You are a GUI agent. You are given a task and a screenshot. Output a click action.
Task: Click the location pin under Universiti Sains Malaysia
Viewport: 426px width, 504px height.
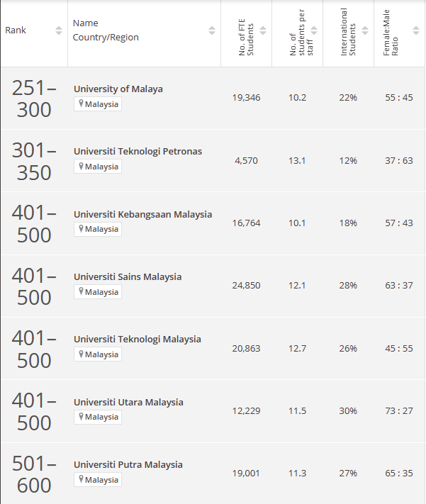coord(82,291)
